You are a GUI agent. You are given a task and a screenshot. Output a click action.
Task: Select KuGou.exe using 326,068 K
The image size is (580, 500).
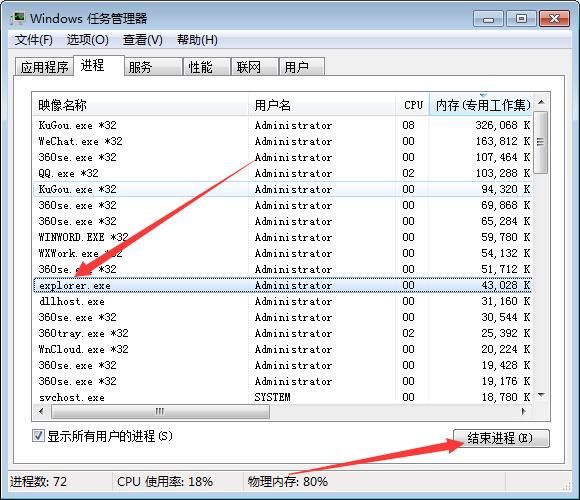tap(283, 125)
